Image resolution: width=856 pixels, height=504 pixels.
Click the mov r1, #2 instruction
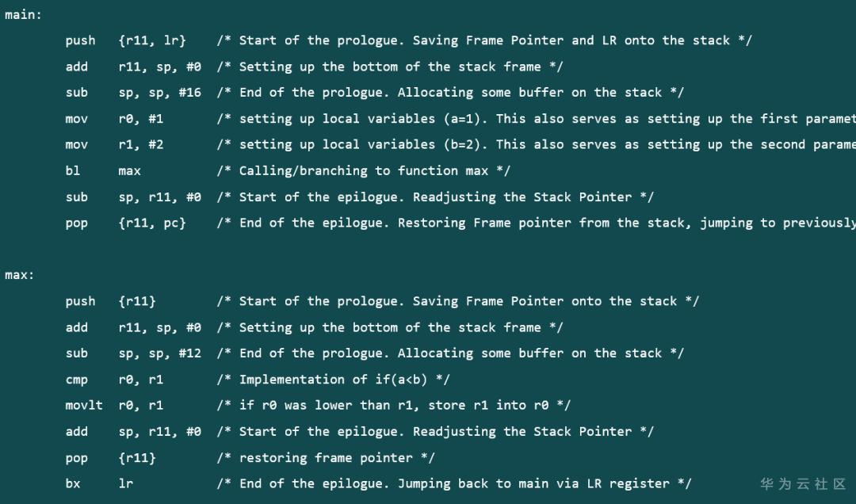pyautogui.click(x=114, y=145)
